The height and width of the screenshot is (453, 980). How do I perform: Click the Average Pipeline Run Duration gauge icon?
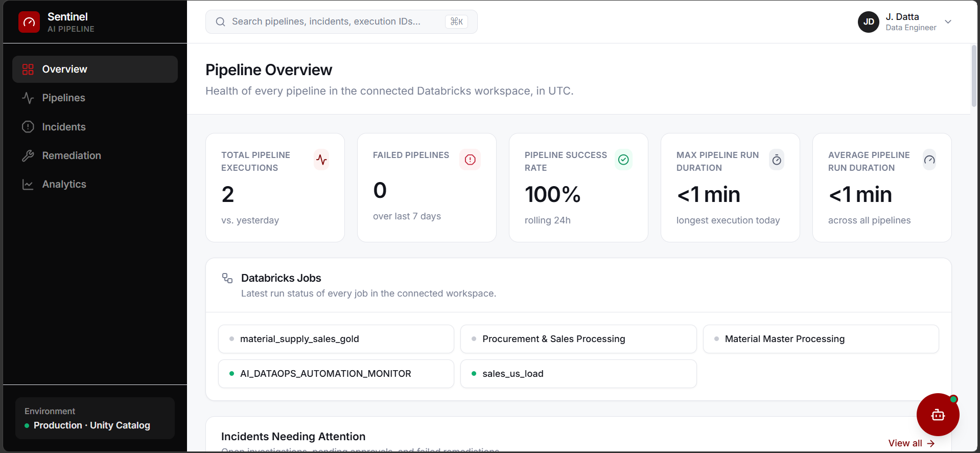tap(929, 160)
